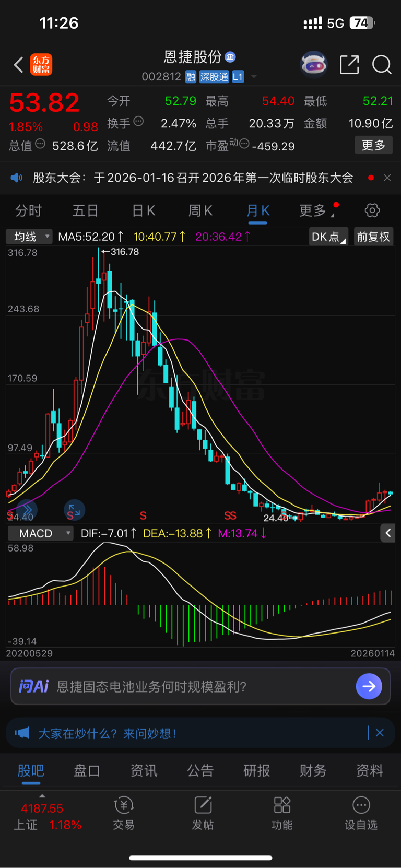Select the 研报 tab

(x=257, y=770)
